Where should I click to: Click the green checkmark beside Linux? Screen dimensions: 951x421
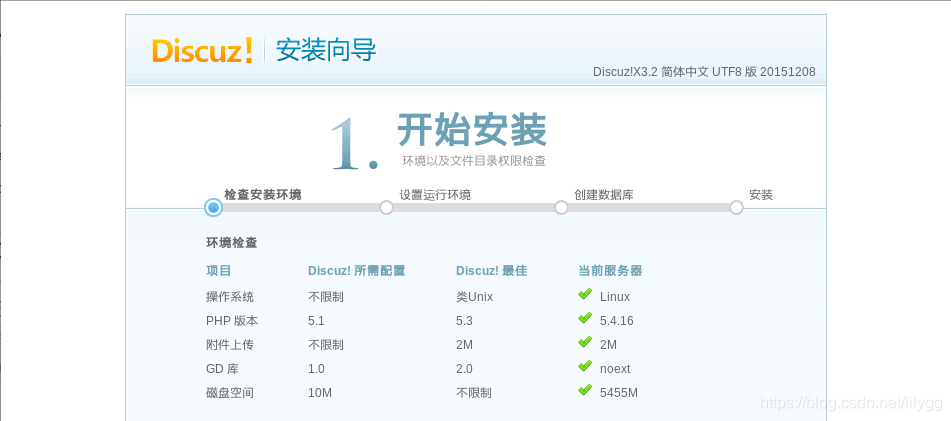click(x=585, y=294)
